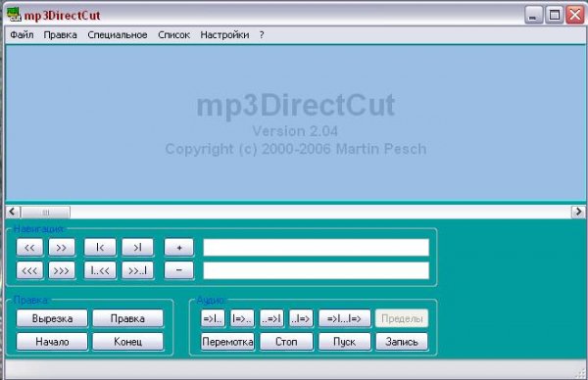
Task: Click the << step back navigation button
Action: (x=29, y=248)
